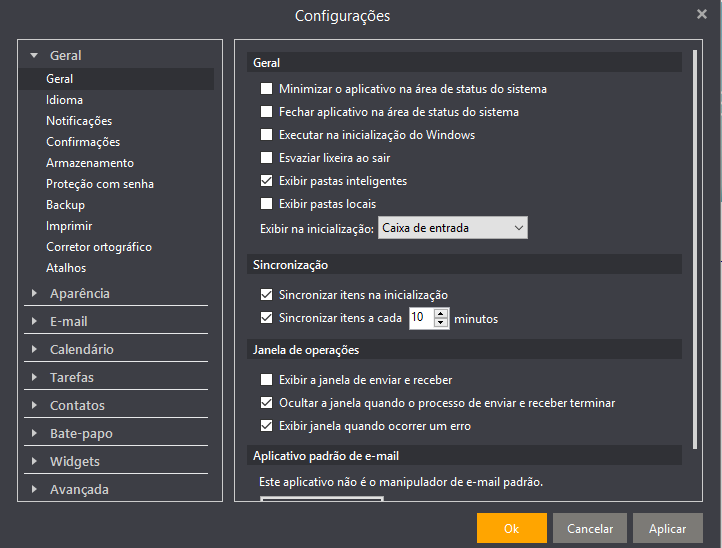The height and width of the screenshot is (548, 722).
Task: Enable Minimizar o aplicativo na área de status
Action: [266, 88]
